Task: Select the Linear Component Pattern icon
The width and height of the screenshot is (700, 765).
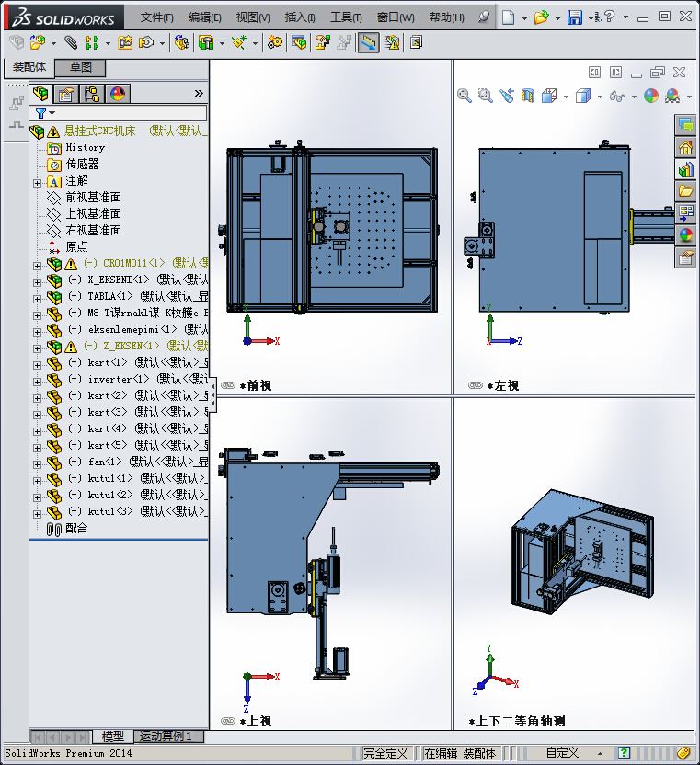Action: coord(92,42)
